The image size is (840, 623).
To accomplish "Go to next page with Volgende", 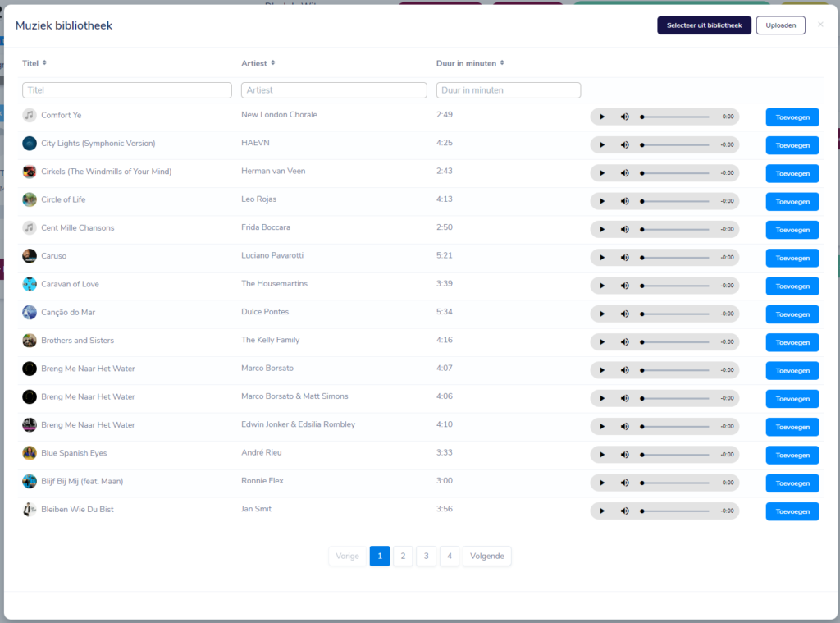I will point(486,556).
